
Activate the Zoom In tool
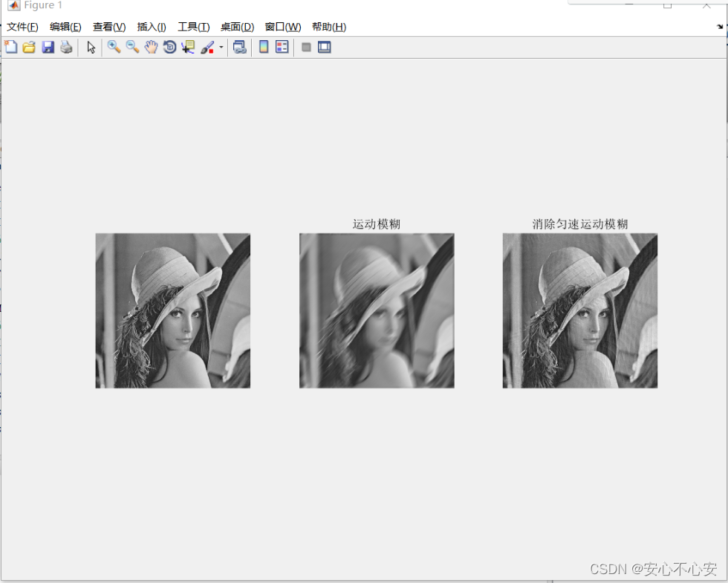coord(114,47)
